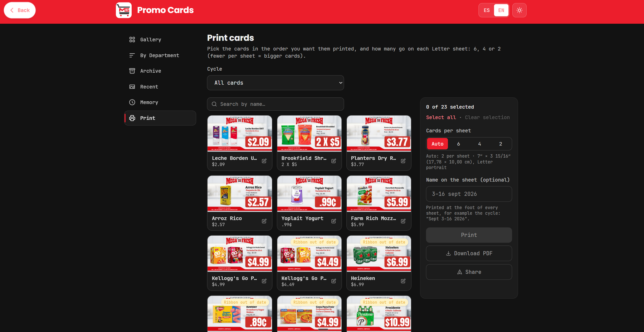Edit the $4.49 Kellogg's Go Pack card

(333, 281)
